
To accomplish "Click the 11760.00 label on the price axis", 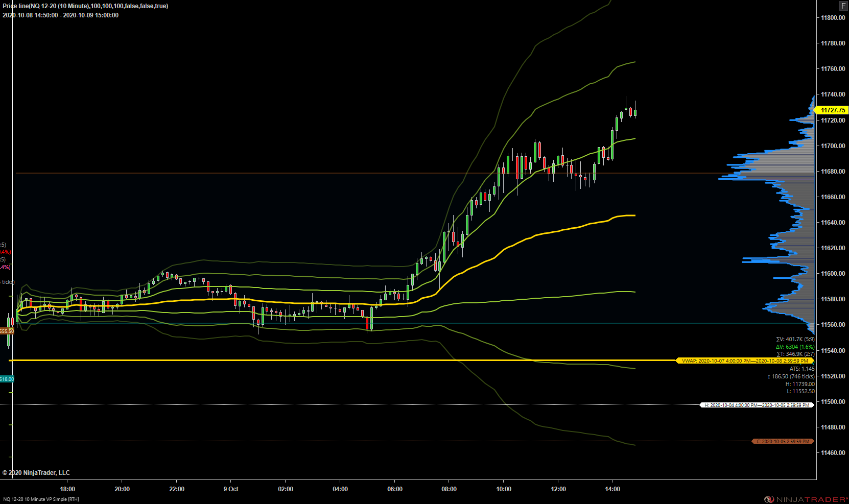I will tap(833, 69).
